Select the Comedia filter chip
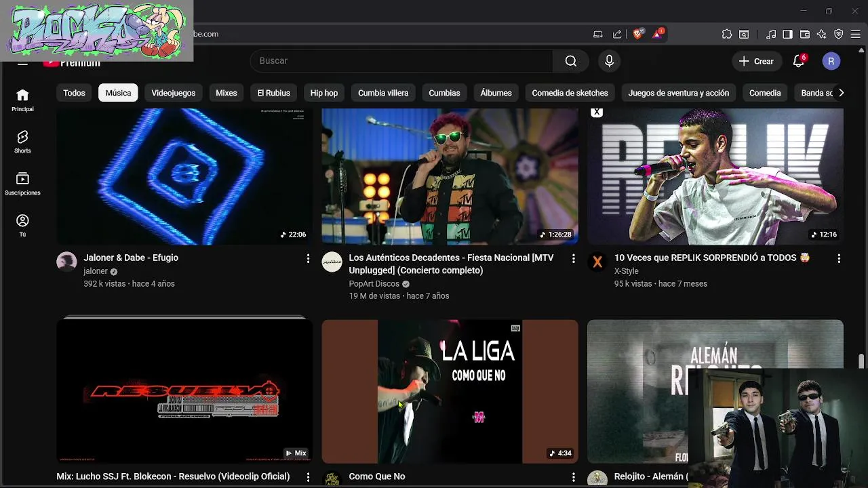 [x=765, y=93]
